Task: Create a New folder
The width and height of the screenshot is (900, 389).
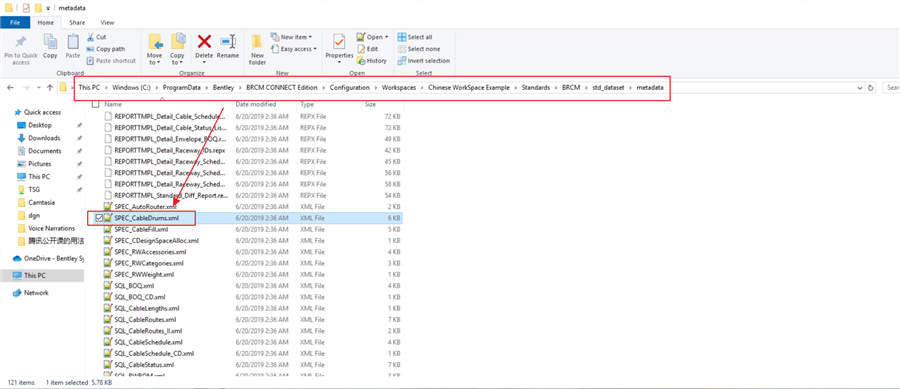Action: tap(257, 49)
